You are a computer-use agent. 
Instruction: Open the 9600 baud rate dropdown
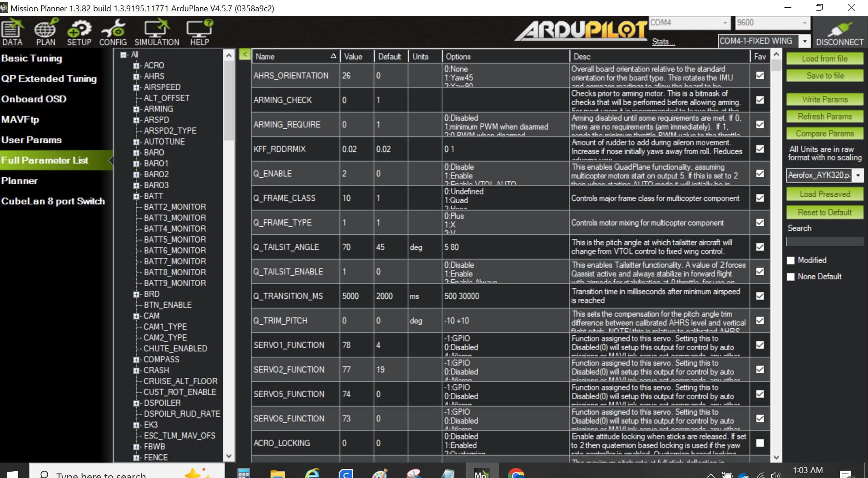[804, 23]
